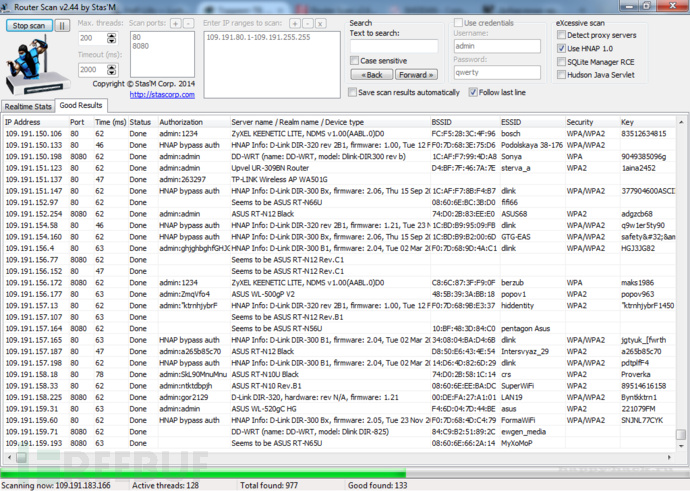Adjust the Timeout (ms) spinner arrows
Image resolution: width=690 pixels, height=491 pixels.
point(112,70)
